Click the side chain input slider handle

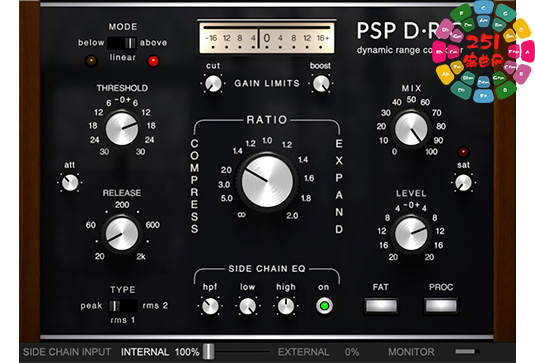208,351
